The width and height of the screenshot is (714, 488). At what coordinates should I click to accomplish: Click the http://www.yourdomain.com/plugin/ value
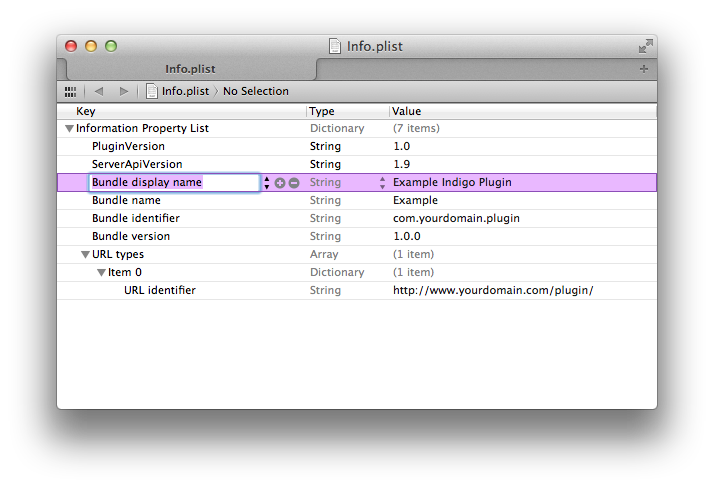[493, 290]
